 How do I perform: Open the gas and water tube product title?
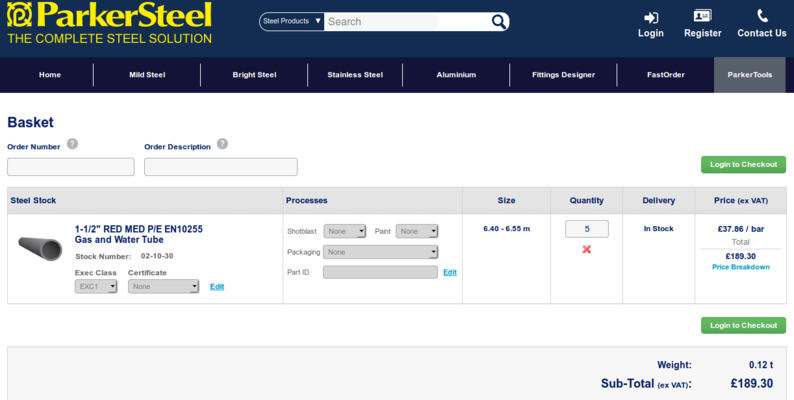tap(139, 234)
